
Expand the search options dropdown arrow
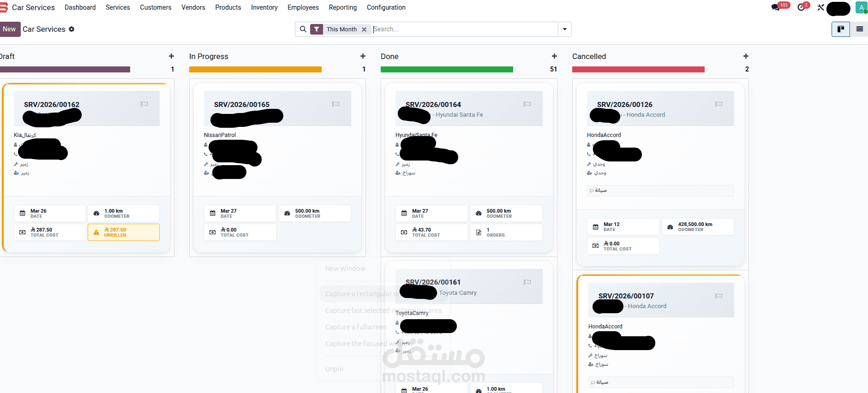[565, 29]
